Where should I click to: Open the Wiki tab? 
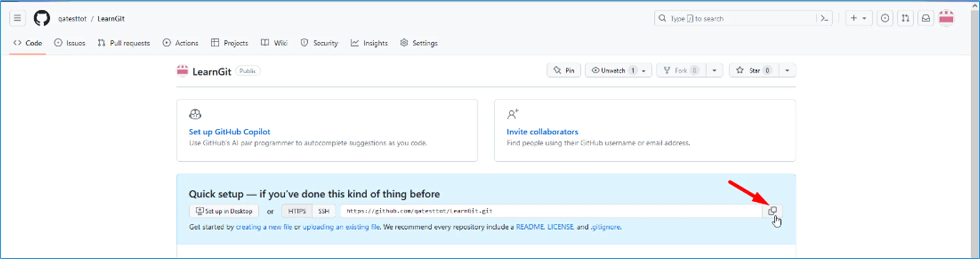coord(274,43)
